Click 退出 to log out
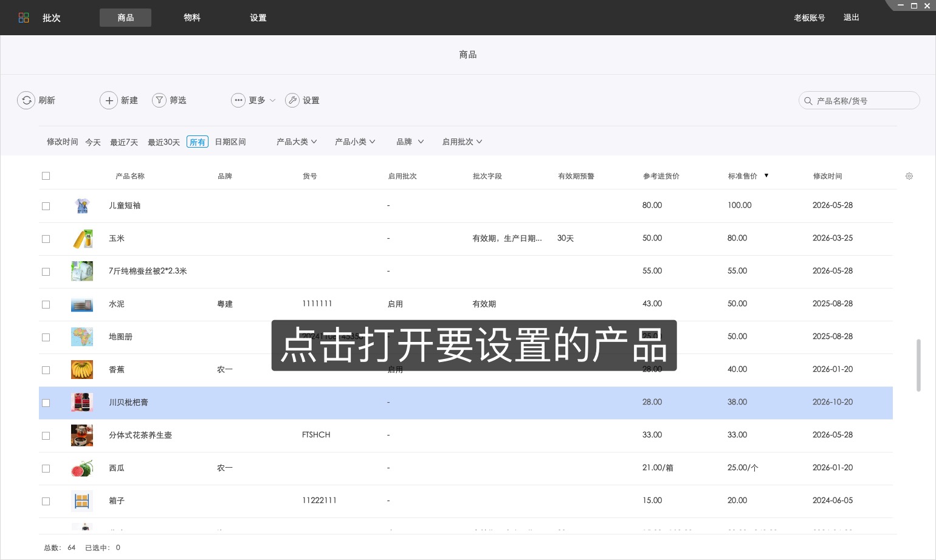Image resolution: width=936 pixels, height=560 pixels. [851, 18]
